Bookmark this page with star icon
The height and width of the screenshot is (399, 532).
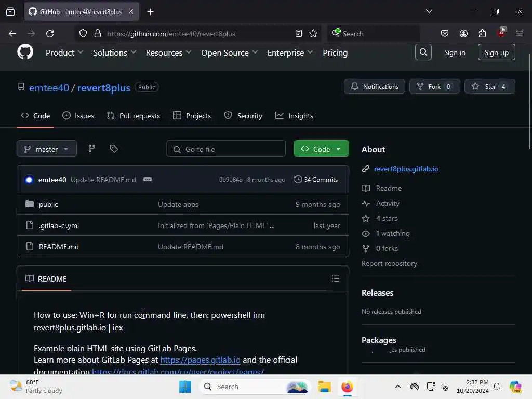click(x=313, y=34)
